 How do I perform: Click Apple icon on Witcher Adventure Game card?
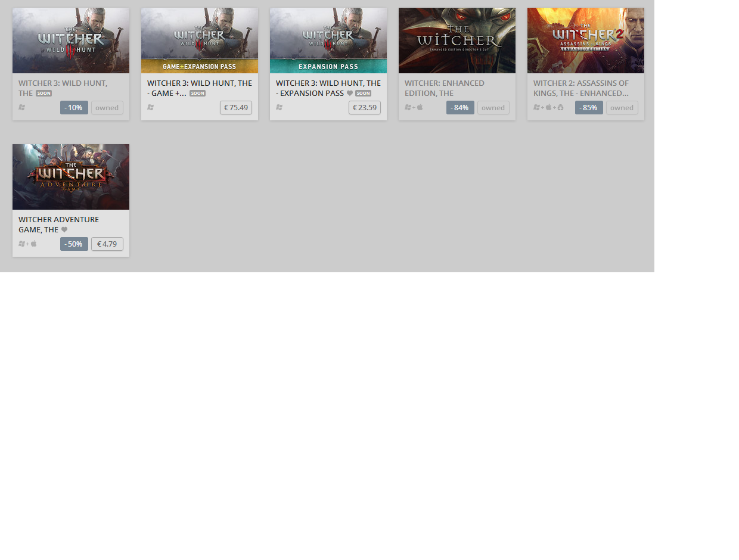point(33,244)
